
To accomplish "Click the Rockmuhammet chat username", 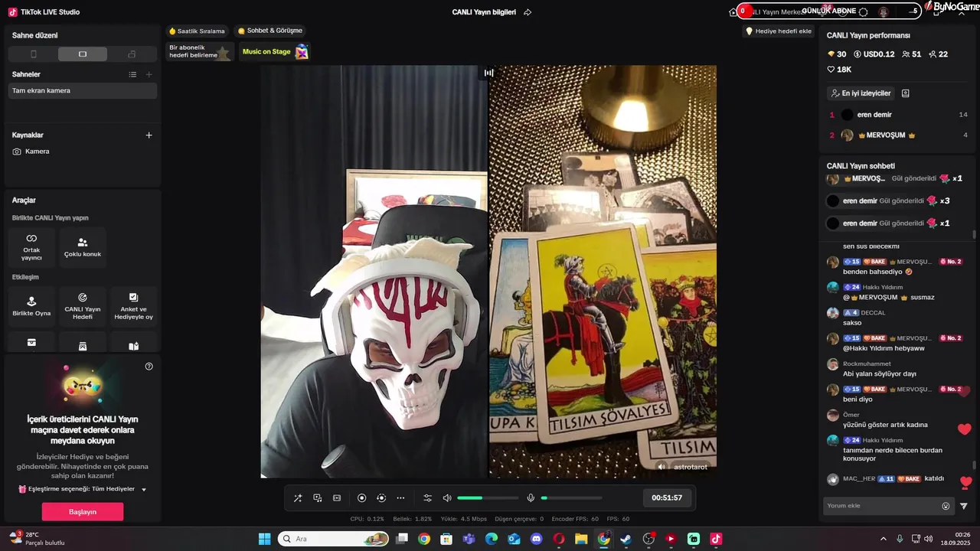I will coord(867,364).
